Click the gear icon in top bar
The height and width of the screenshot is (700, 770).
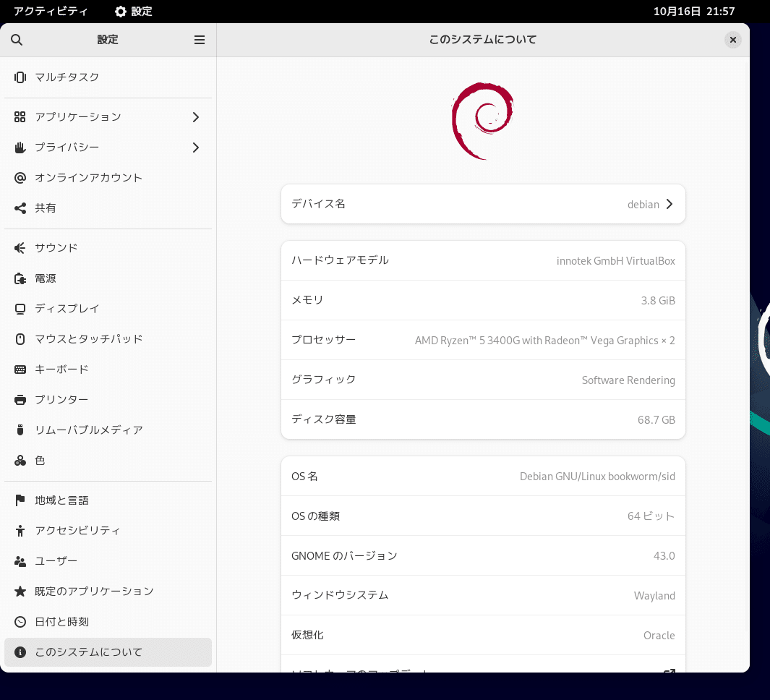pos(120,12)
